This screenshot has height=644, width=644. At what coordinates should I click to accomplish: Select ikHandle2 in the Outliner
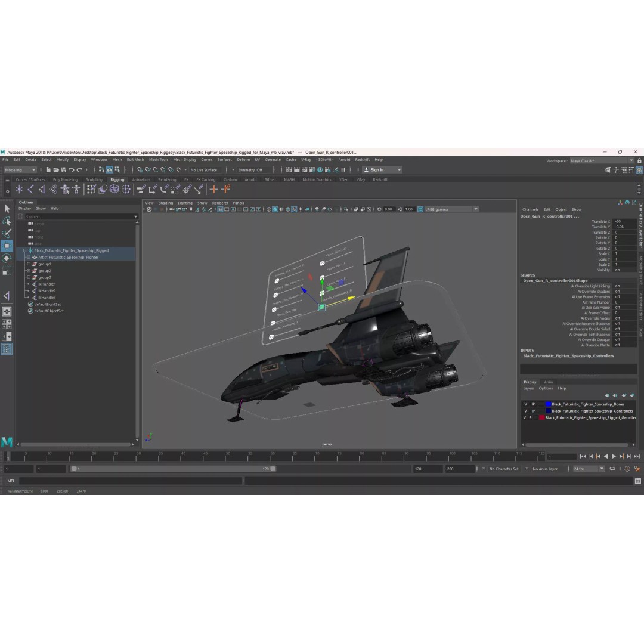coord(47,291)
